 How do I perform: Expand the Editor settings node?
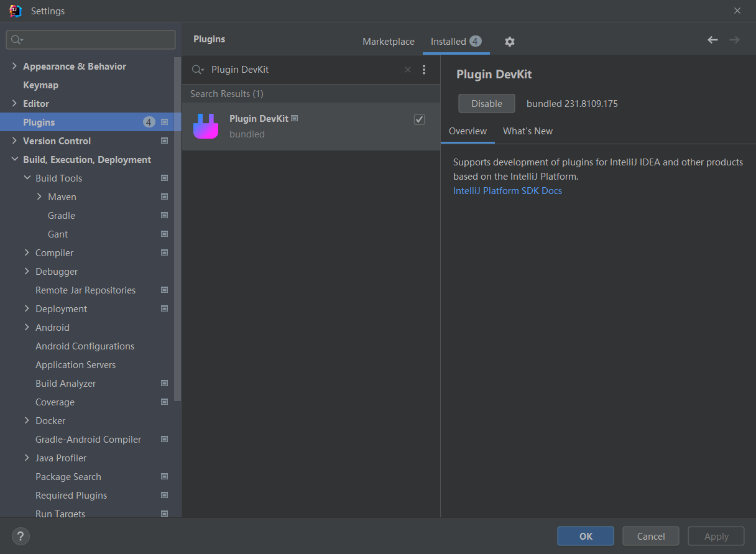tap(14, 103)
